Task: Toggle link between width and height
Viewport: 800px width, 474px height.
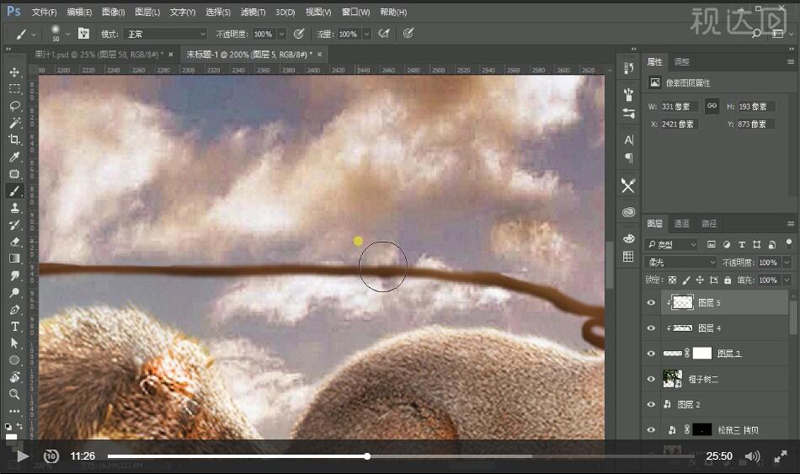Action: coord(712,106)
